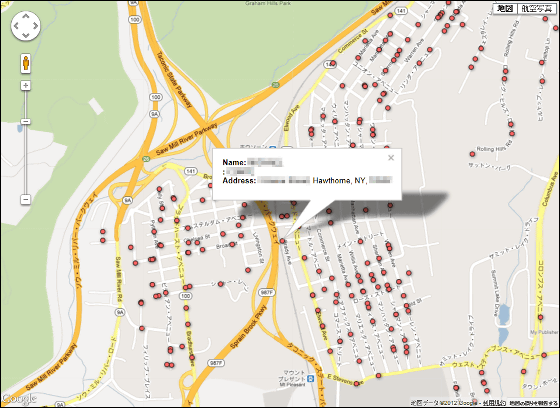
Task: Click the 141 route shield beside Broadway
Action: tap(191, 171)
